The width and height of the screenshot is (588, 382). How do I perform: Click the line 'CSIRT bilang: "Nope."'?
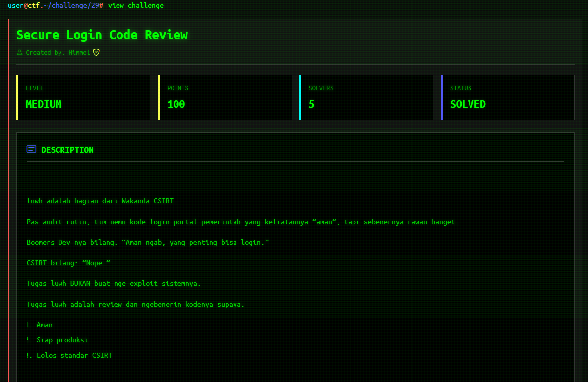coord(68,263)
